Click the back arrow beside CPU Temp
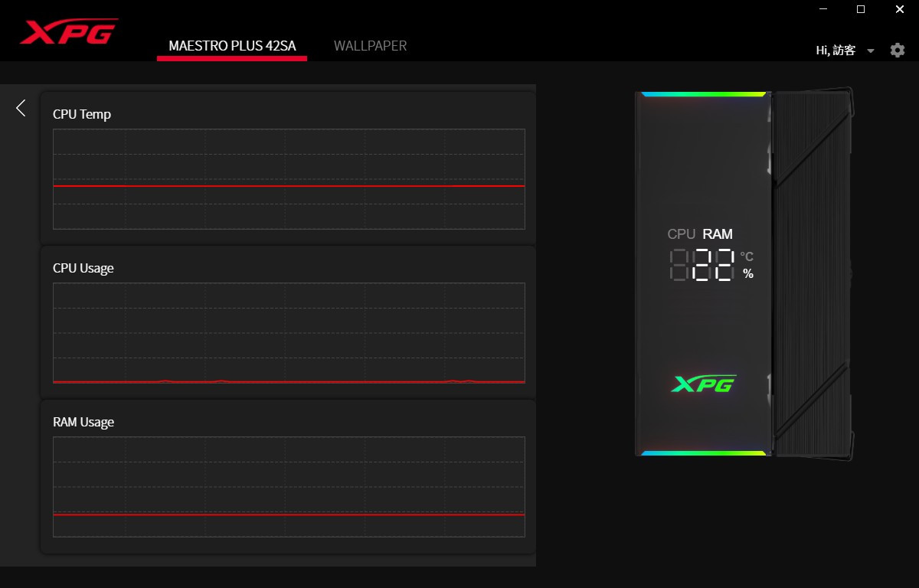919x588 pixels. 21,108
